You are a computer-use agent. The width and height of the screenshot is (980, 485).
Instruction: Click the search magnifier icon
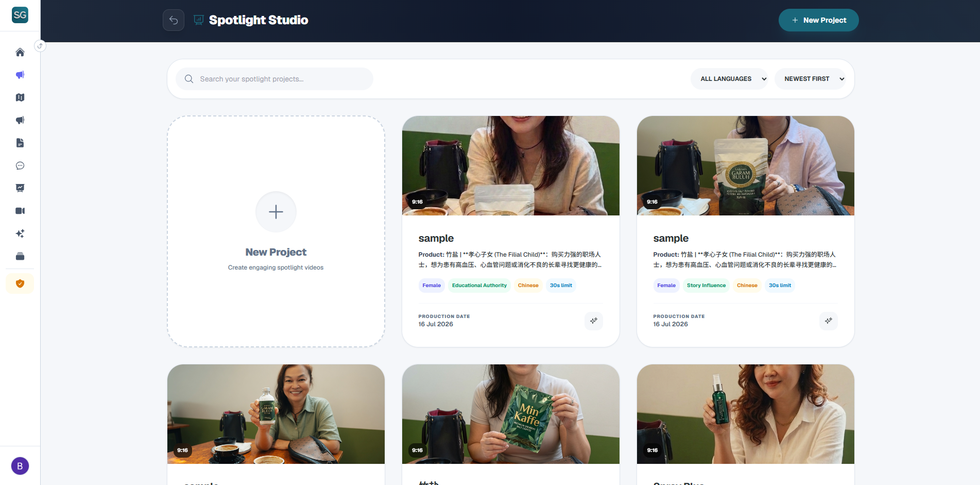[x=189, y=79]
